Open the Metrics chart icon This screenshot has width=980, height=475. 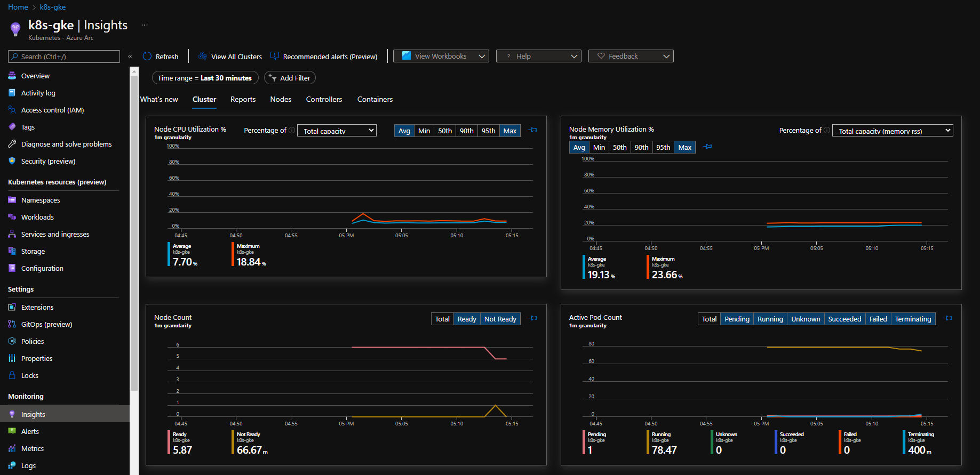click(12, 448)
